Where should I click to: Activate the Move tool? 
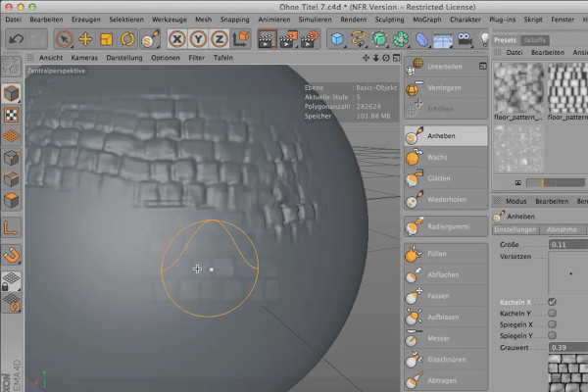click(85, 39)
